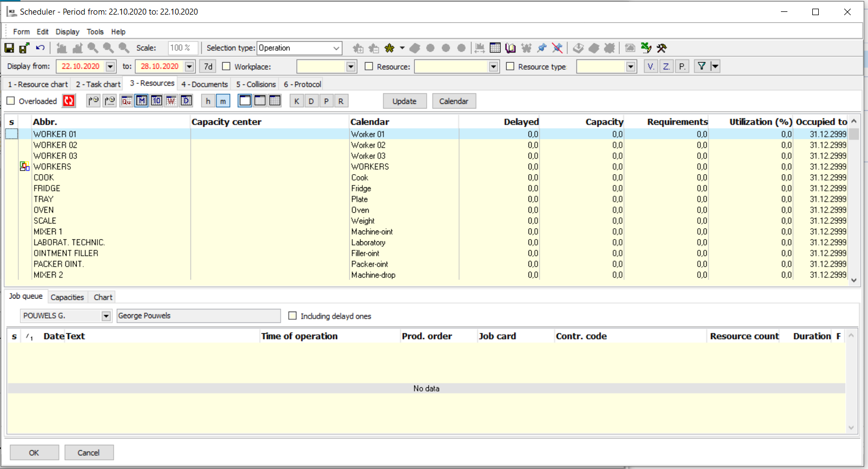
Task: Check 'Including delayd ones' checkbox
Action: [x=293, y=316]
